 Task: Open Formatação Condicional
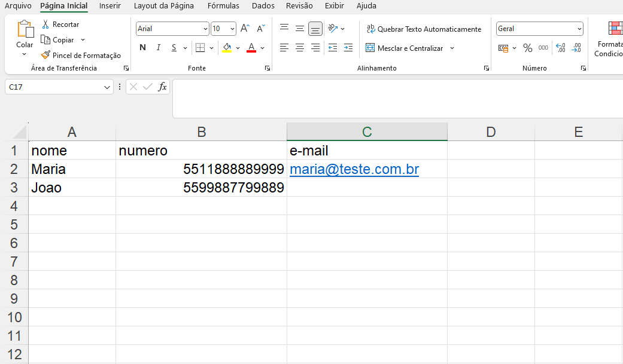click(x=610, y=39)
